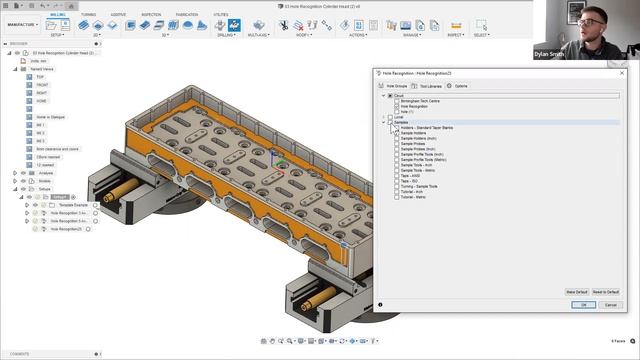Viewport: 640px width, 360px height.
Task: Open the Setup Sheet icon
Action: click(x=373, y=25)
